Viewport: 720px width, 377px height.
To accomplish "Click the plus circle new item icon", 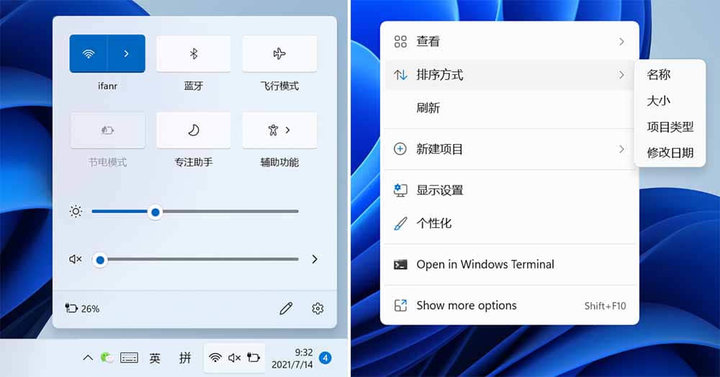I will [400, 149].
